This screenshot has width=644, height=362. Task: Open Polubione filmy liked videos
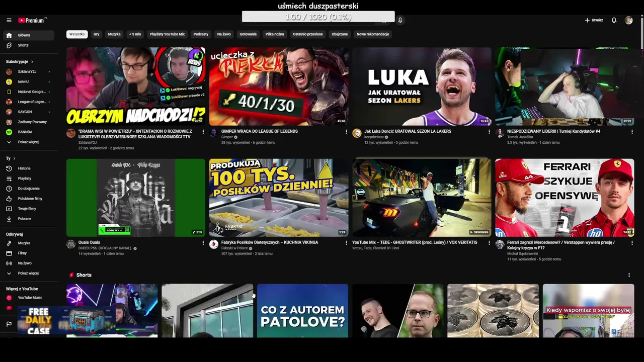tap(28, 199)
